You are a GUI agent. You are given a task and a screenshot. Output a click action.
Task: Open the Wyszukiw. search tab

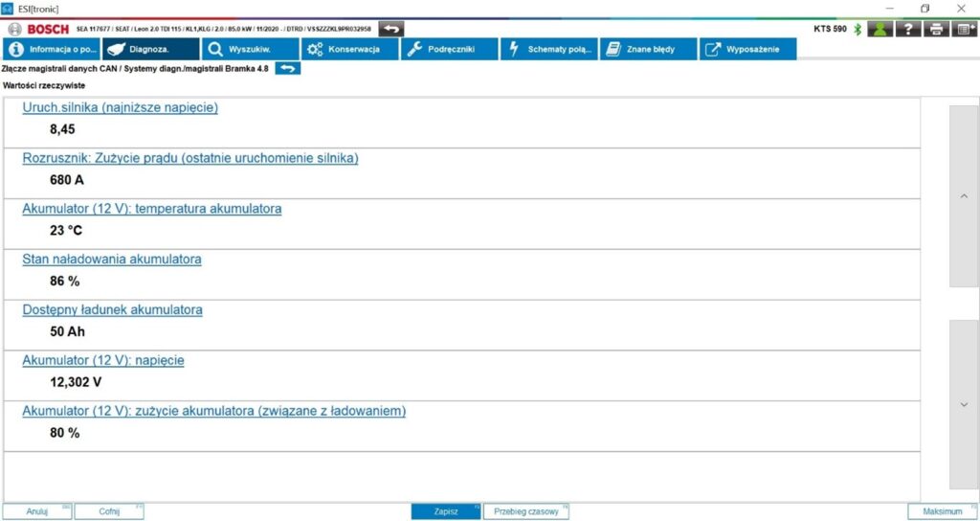coord(249,49)
